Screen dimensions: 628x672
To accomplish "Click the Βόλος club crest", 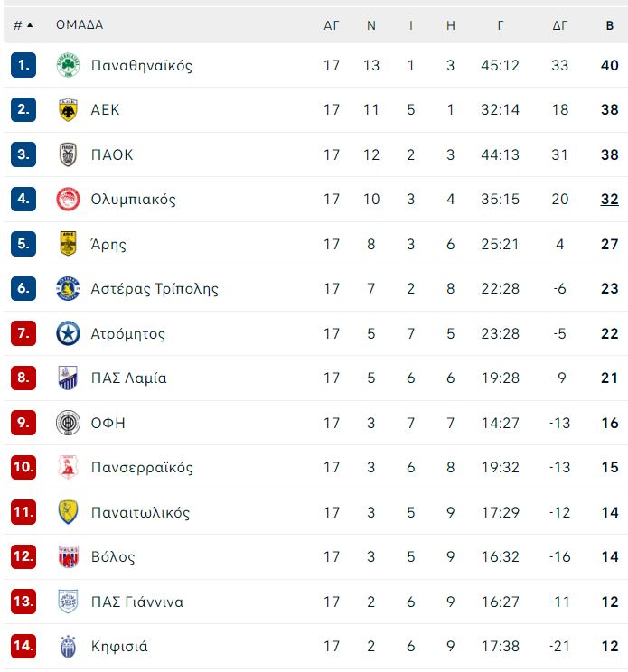I will pos(68,556).
